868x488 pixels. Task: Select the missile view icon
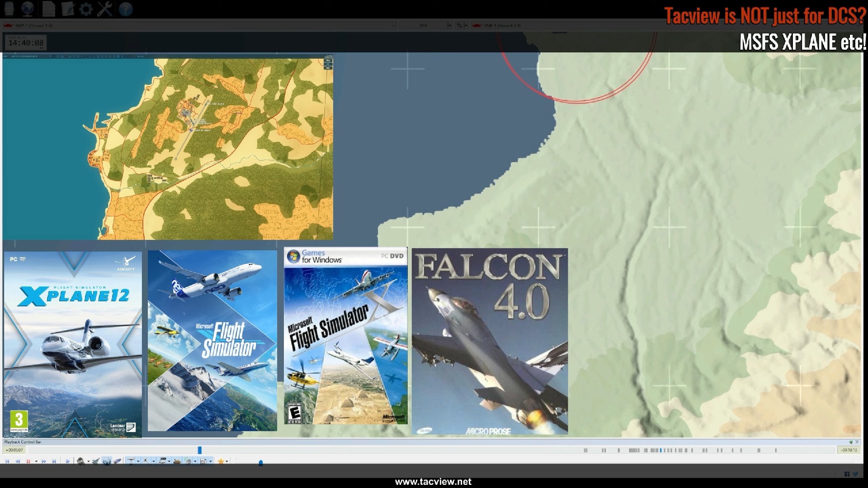(117, 461)
